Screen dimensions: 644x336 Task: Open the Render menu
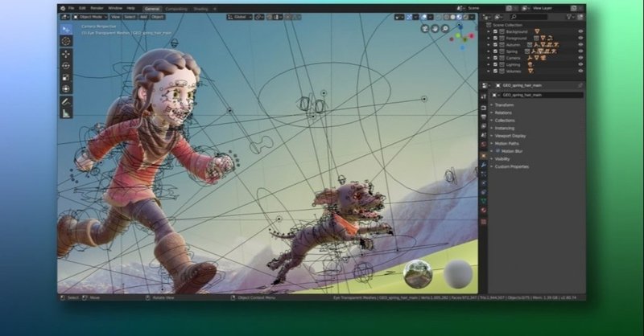coord(97,8)
